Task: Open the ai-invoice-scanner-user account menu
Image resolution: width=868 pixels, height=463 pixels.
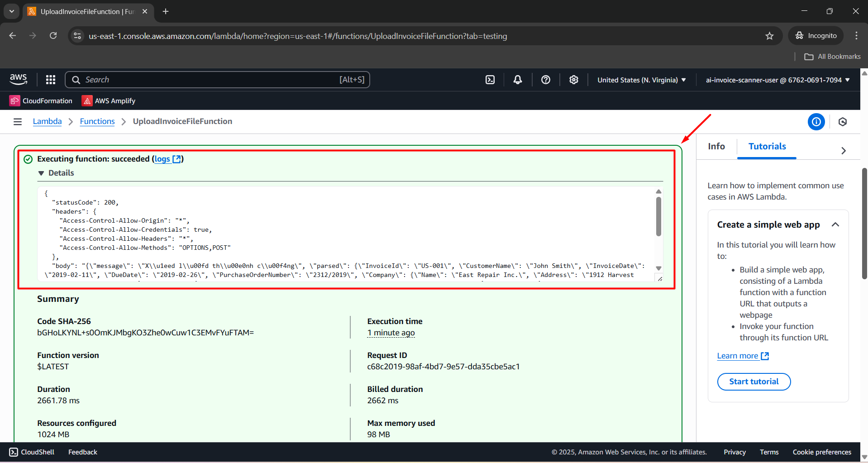Action: pos(777,80)
